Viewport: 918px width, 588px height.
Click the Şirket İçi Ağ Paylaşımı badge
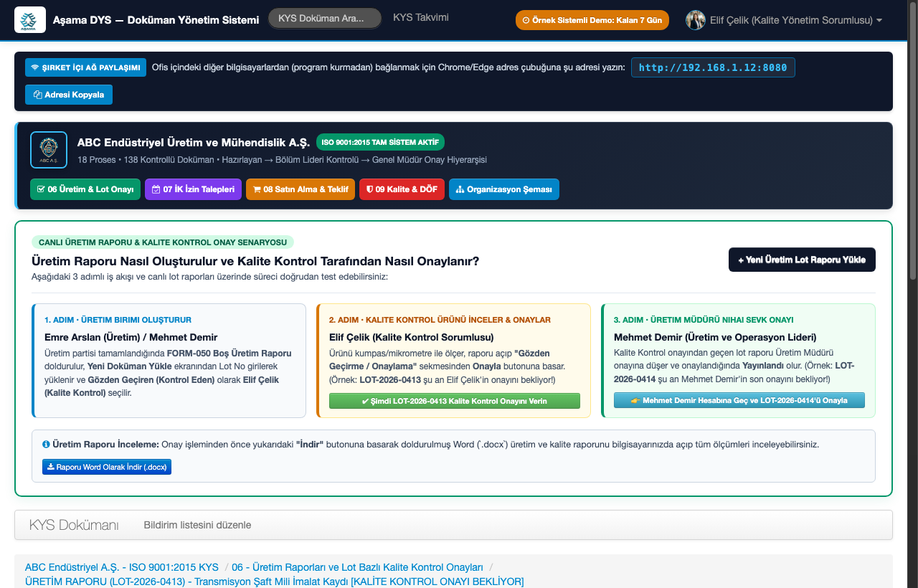click(x=85, y=67)
